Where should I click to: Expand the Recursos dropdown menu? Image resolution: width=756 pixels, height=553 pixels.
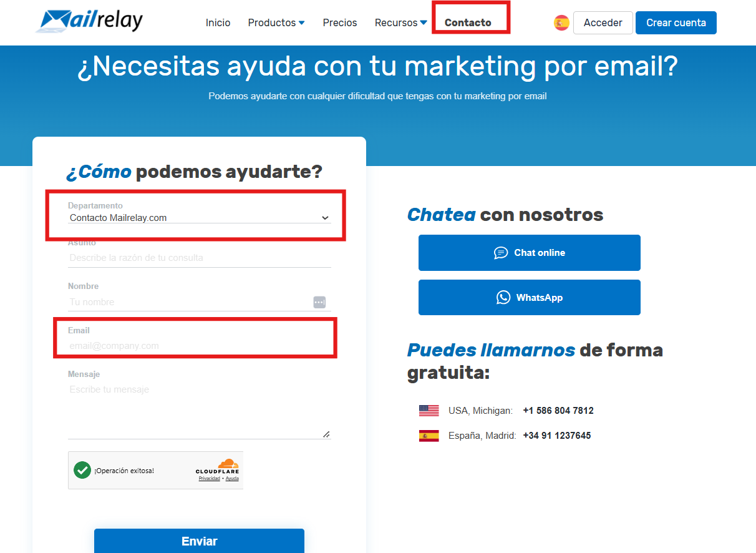(400, 22)
